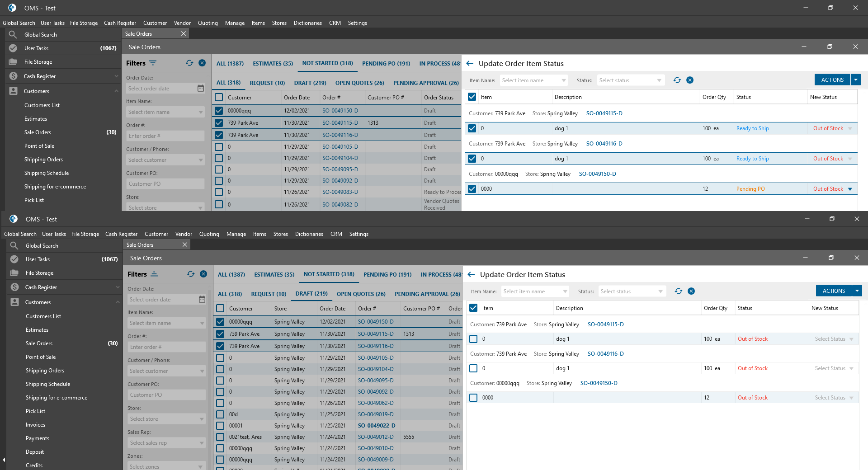The height and width of the screenshot is (470, 868).
Task: Click the ACTIONS button in upper window
Action: 832,80
